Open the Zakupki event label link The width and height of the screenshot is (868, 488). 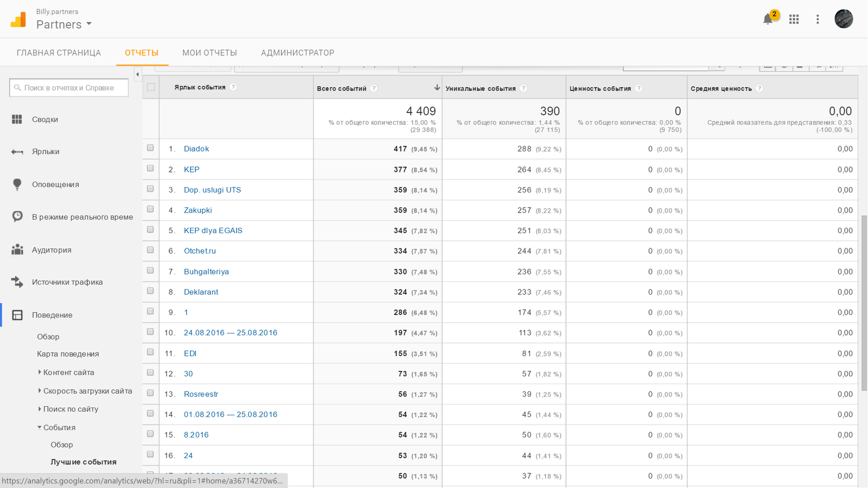197,210
